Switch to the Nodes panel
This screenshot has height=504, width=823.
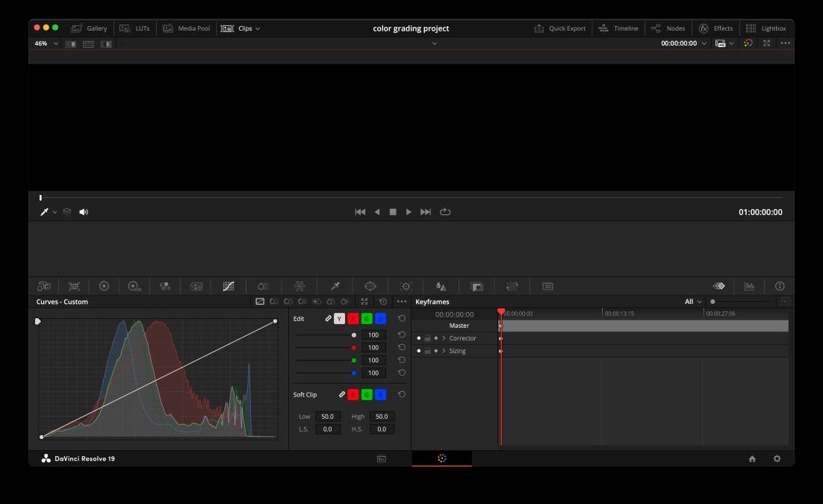pos(668,28)
